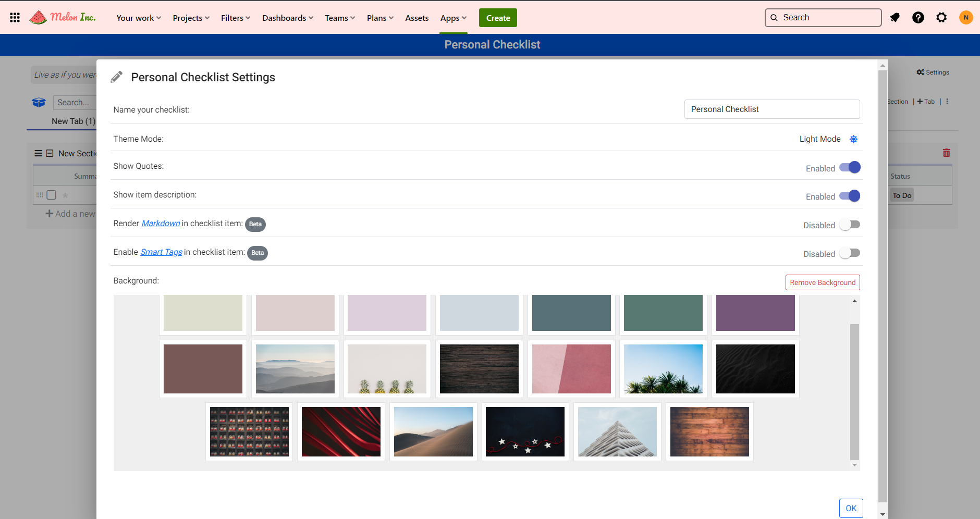The height and width of the screenshot is (519, 980).
Task: Enable Render Markdown toggle
Action: pos(850,225)
